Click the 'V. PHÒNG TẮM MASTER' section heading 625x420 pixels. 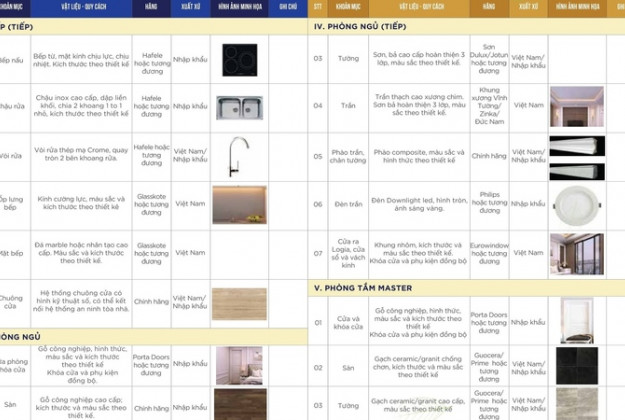click(363, 288)
